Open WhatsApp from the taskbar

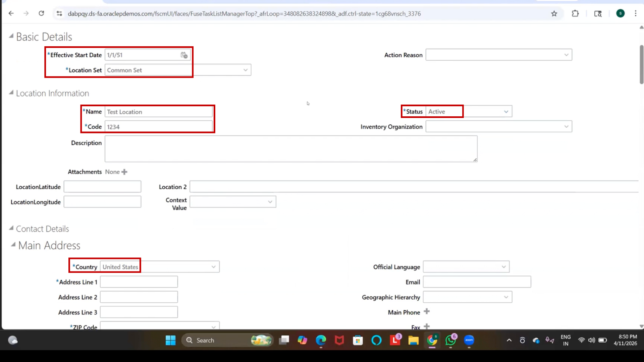[450, 340]
